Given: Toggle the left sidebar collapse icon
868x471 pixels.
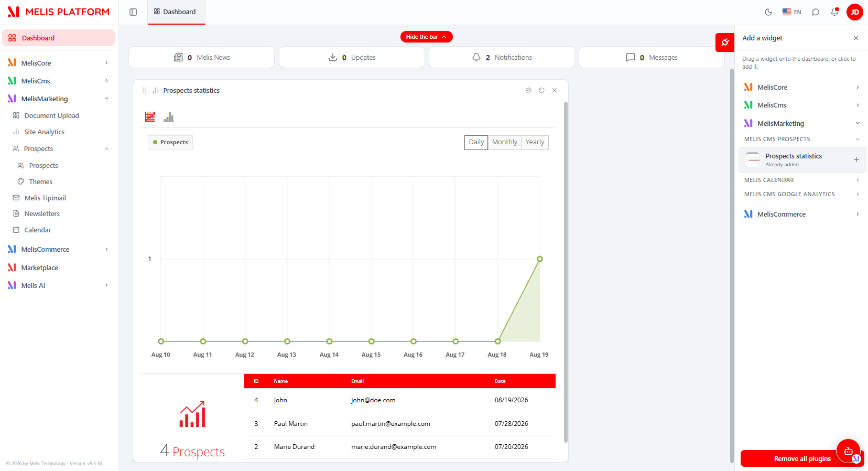Looking at the screenshot, I should (133, 12).
